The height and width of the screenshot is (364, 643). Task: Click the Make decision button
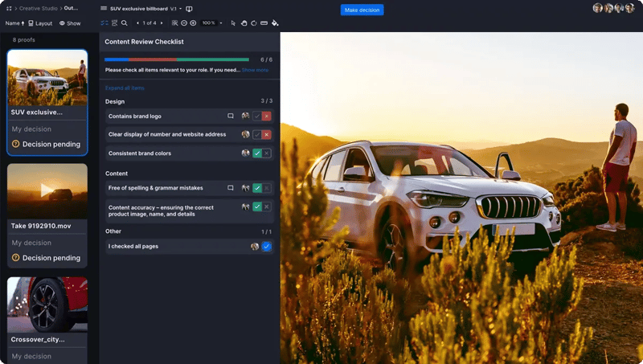[362, 10]
